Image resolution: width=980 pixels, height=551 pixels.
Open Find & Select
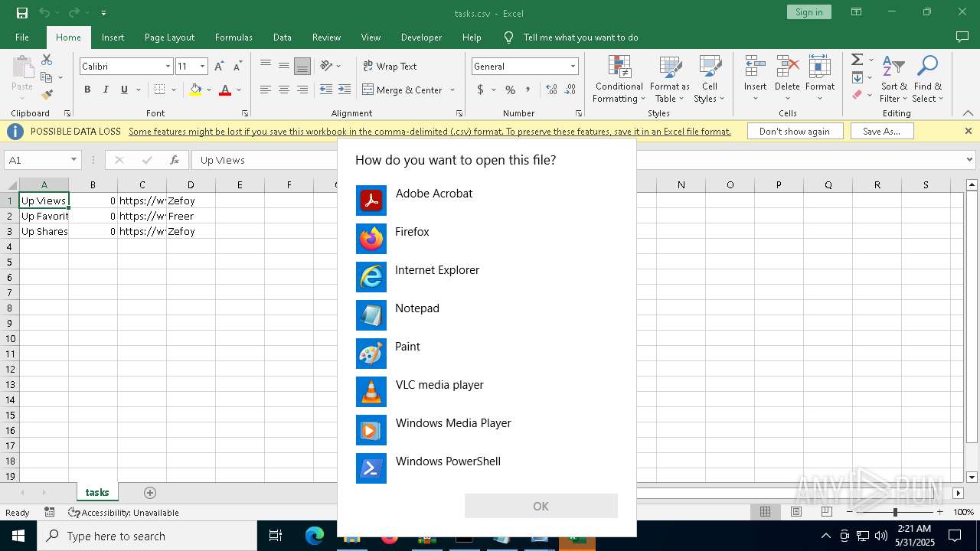click(x=928, y=80)
